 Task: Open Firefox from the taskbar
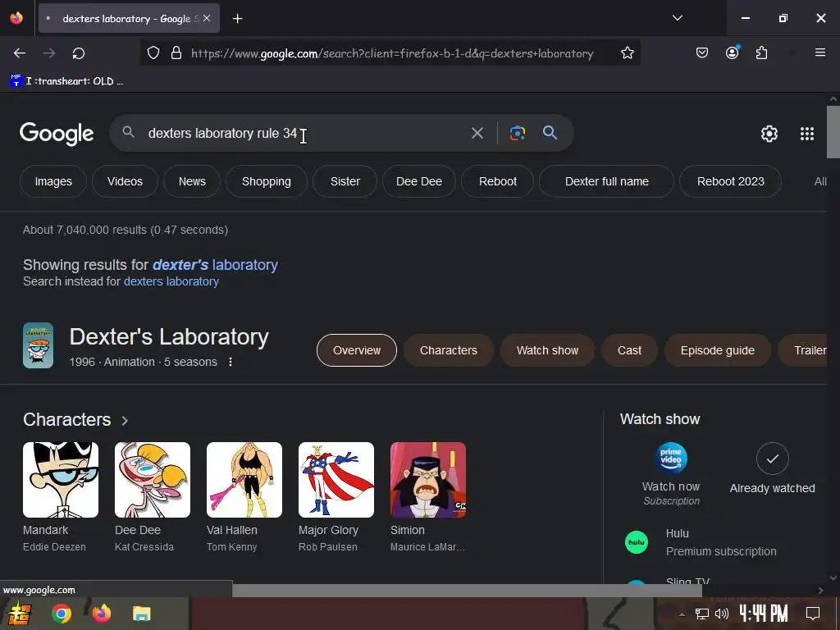coord(101,614)
